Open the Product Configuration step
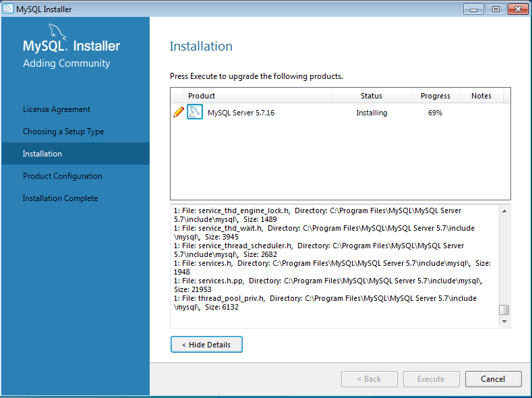This screenshot has width=532, height=398. coord(63,176)
